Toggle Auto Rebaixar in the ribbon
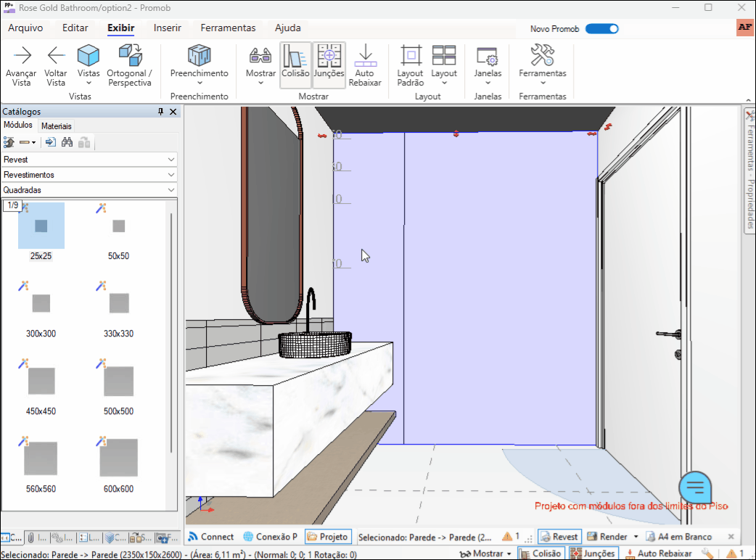Viewport: 756px width, 560px height. (x=365, y=65)
